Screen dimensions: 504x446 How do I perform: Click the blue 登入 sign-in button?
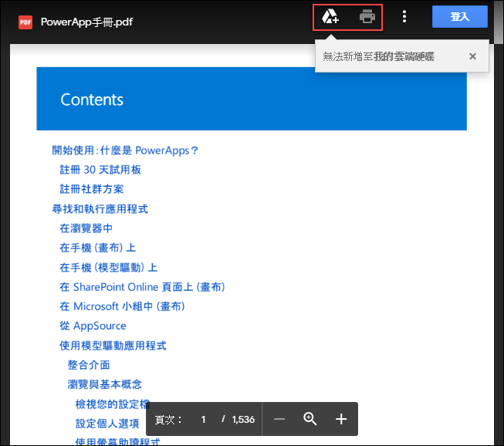tap(460, 16)
